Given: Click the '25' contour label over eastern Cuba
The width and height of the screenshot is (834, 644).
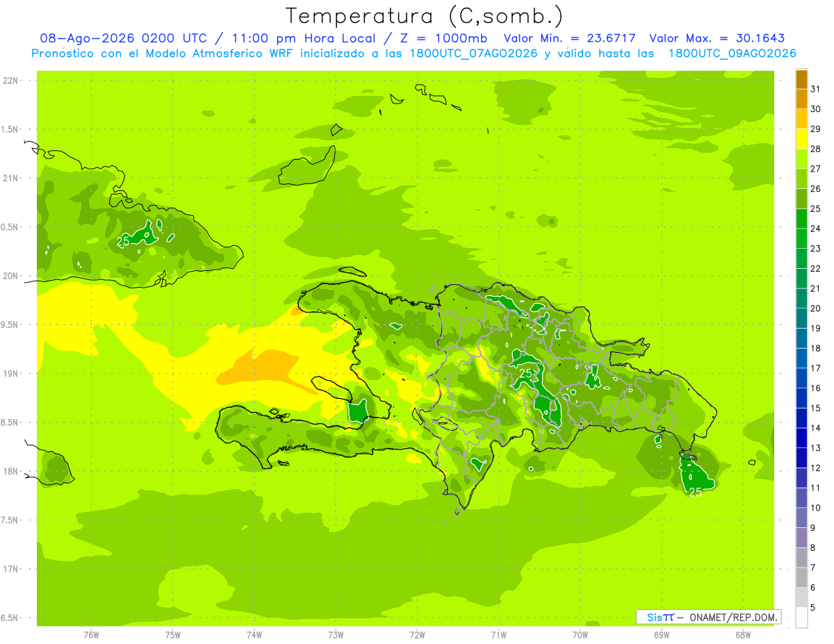Looking at the screenshot, I should click(x=123, y=241).
